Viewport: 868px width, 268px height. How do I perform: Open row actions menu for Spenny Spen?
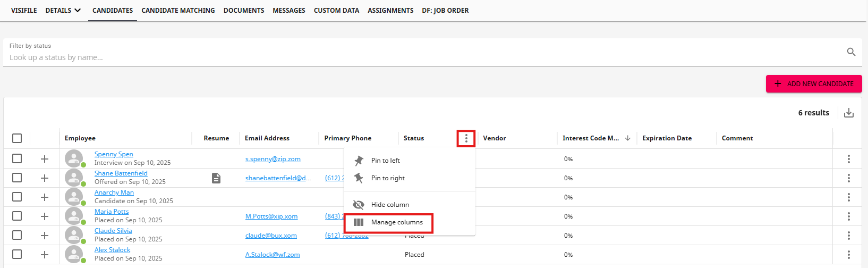[x=849, y=159]
